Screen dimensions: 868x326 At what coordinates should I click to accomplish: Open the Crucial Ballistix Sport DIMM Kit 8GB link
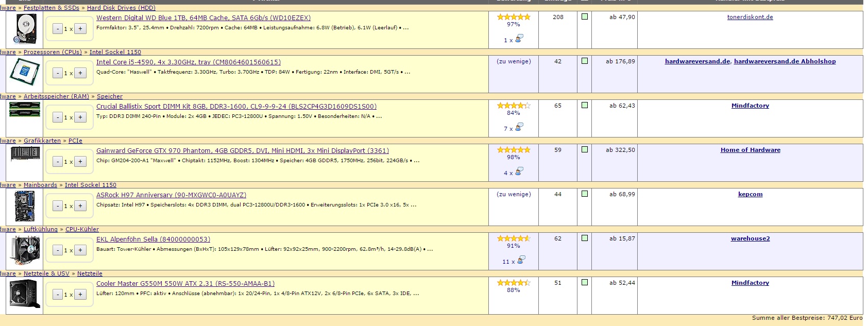click(x=236, y=107)
